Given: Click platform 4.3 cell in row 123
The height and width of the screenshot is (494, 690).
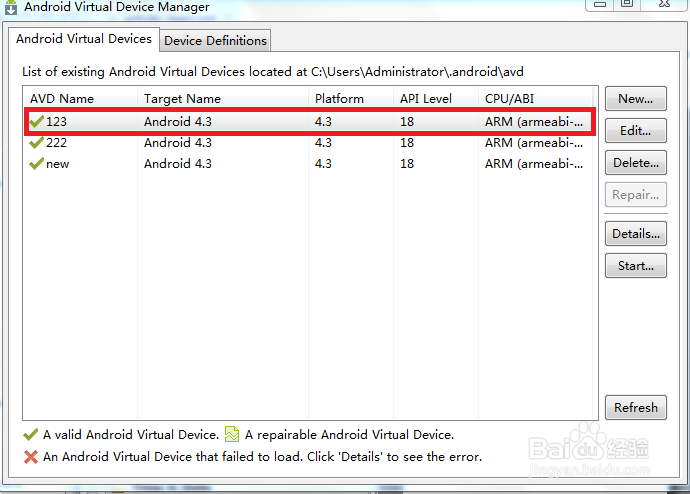Looking at the screenshot, I should tap(323, 121).
